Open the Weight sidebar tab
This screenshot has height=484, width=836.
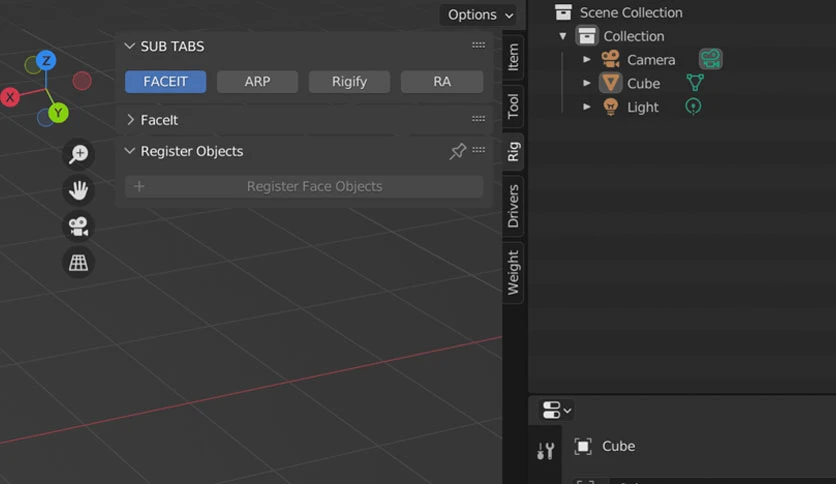point(513,272)
